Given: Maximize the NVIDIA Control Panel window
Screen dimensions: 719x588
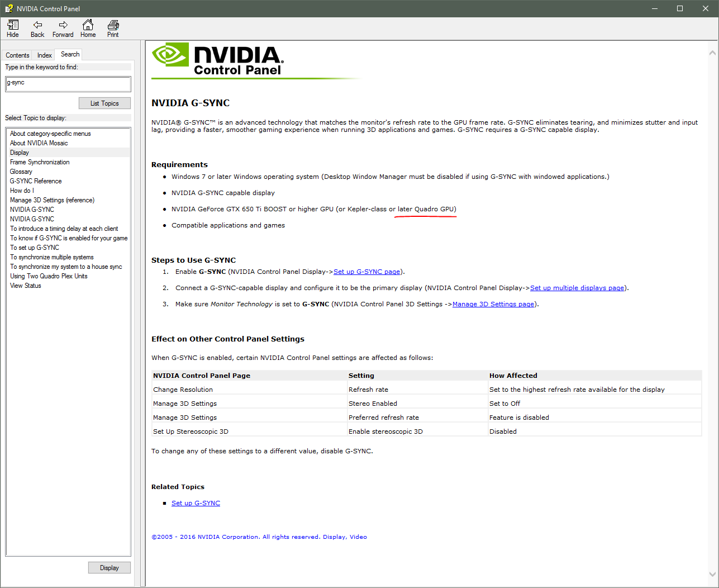Looking at the screenshot, I should coord(680,8).
